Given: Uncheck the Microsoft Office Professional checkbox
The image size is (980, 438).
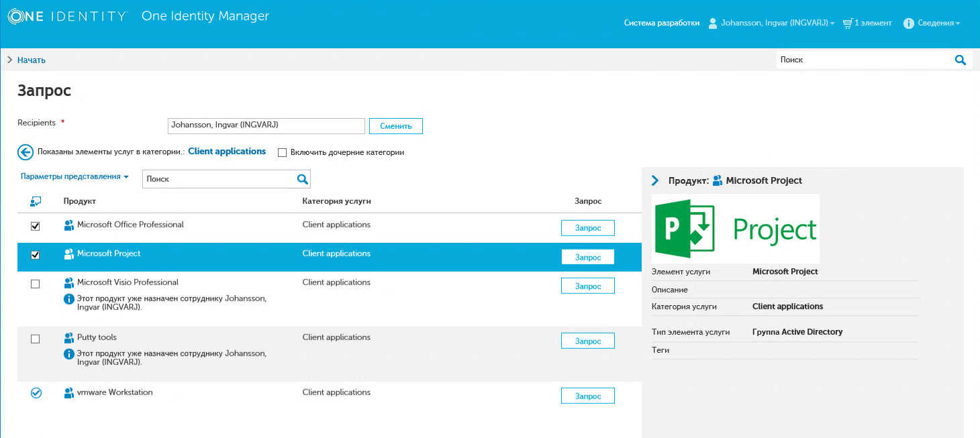Looking at the screenshot, I should coord(36,226).
